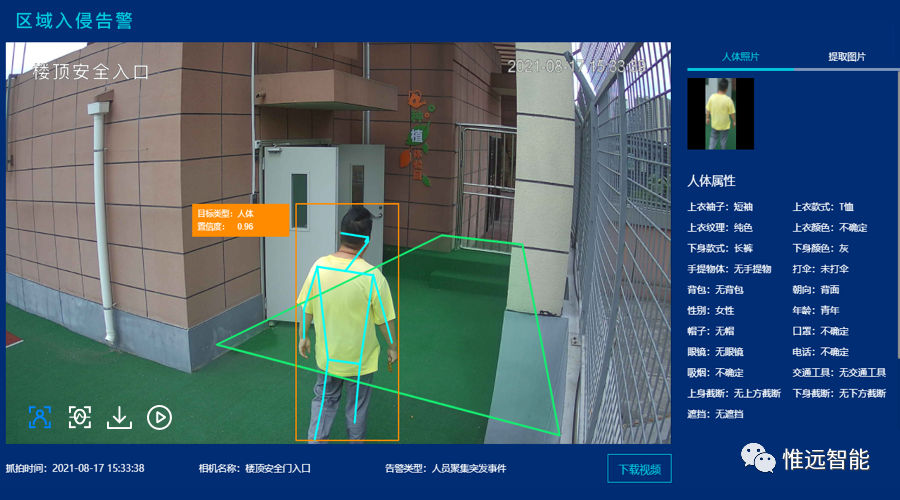Click the 背包: 无背包 attribute
The image size is (900, 500).
(715, 290)
